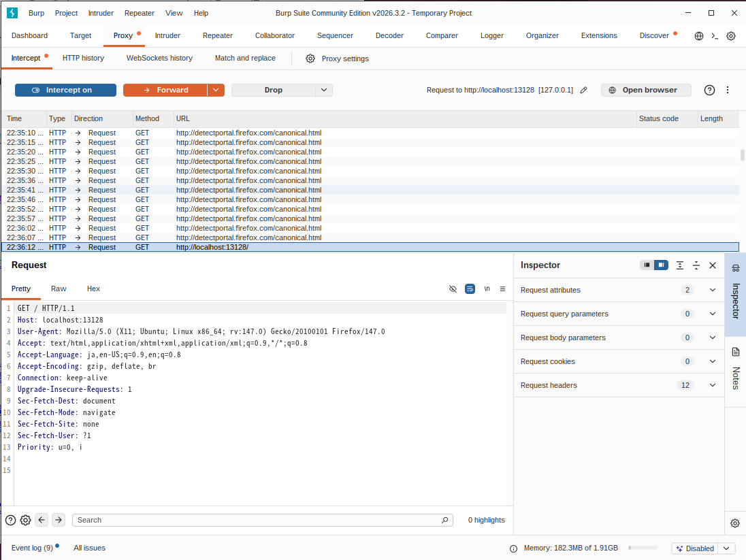Click the User-Agent header line

(201, 331)
